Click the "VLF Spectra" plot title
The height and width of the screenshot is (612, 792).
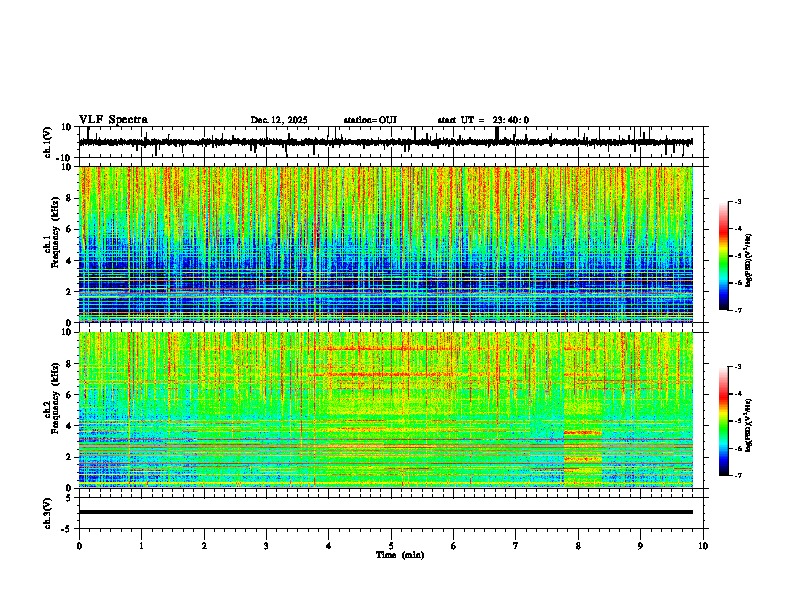(x=113, y=120)
